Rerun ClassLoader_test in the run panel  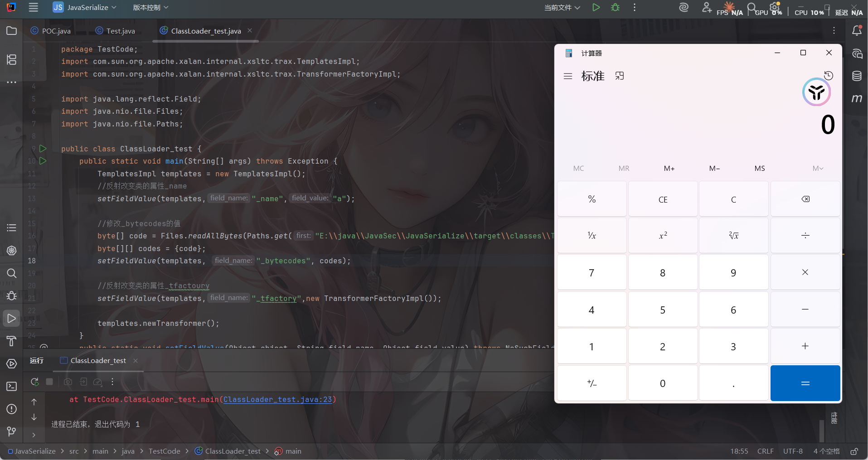(34, 382)
